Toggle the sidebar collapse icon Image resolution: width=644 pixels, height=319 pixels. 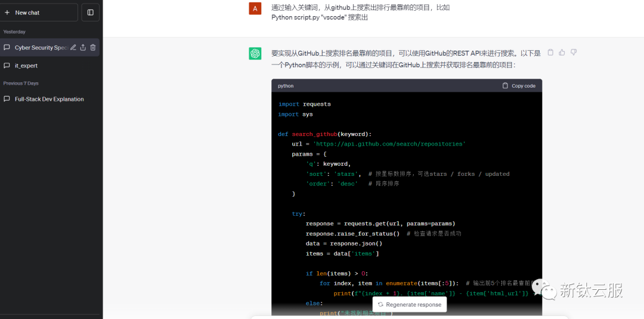(x=91, y=13)
